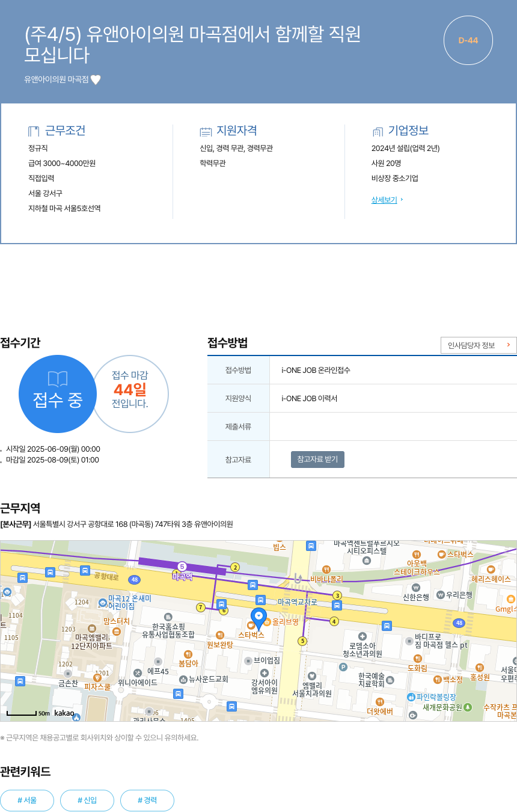Click the 강서아이 엠유의원 clinic icon
The image size is (517, 812).
coord(264,672)
